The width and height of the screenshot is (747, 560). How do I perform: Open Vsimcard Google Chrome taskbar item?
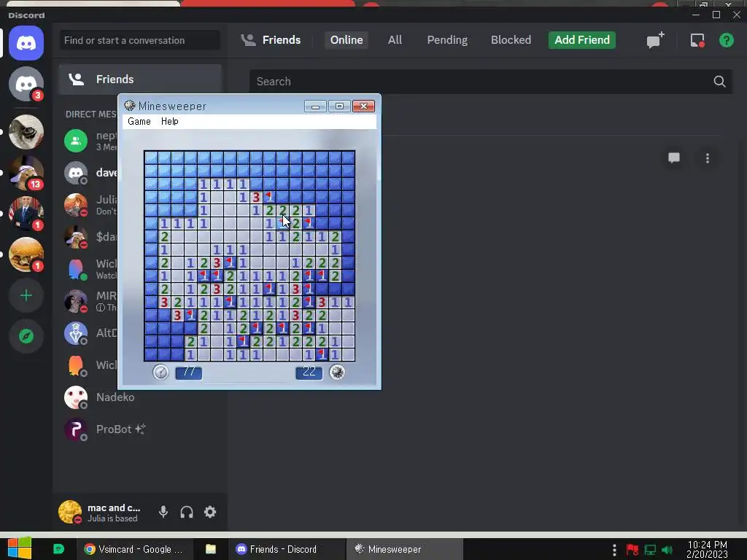[x=134, y=549]
